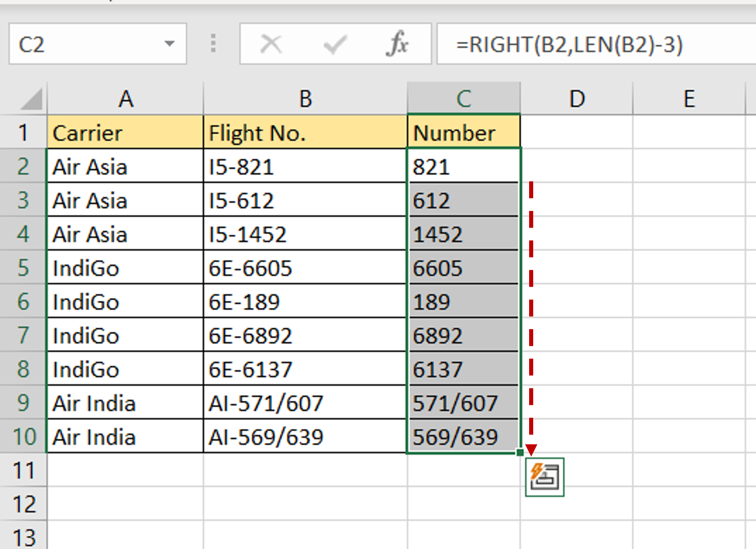
Task: Click the Number header cell in C1
Action: tap(463, 132)
